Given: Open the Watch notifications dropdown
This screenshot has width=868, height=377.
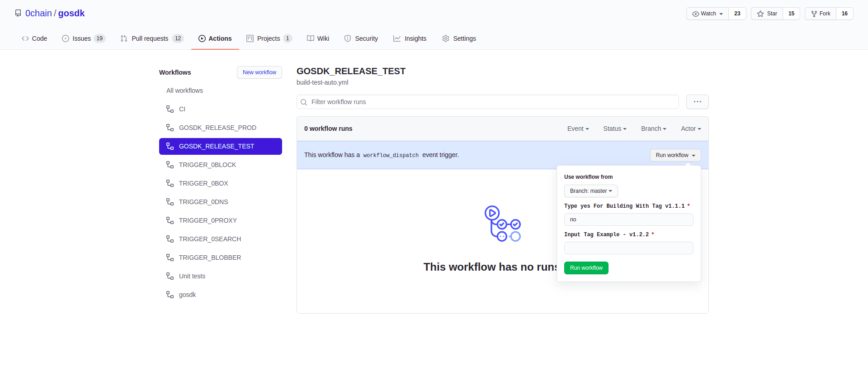Looking at the screenshot, I should pyautogui.click(x=708, y=14).
